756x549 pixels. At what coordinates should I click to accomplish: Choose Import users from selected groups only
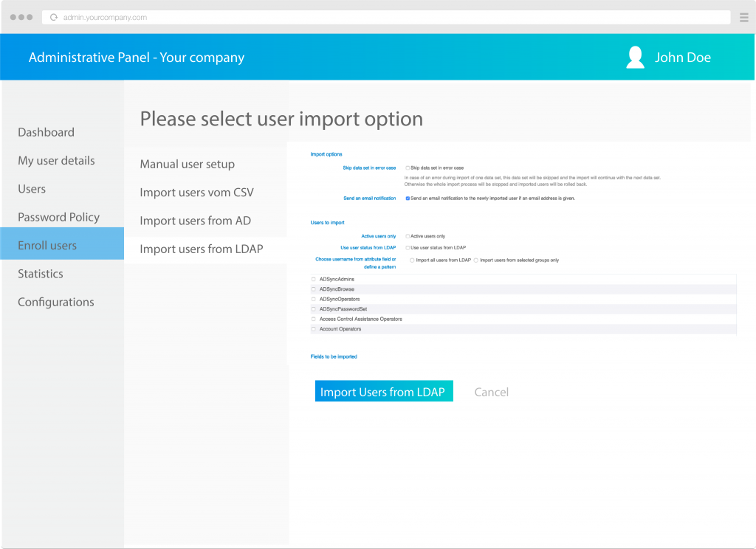coord(476,260)
